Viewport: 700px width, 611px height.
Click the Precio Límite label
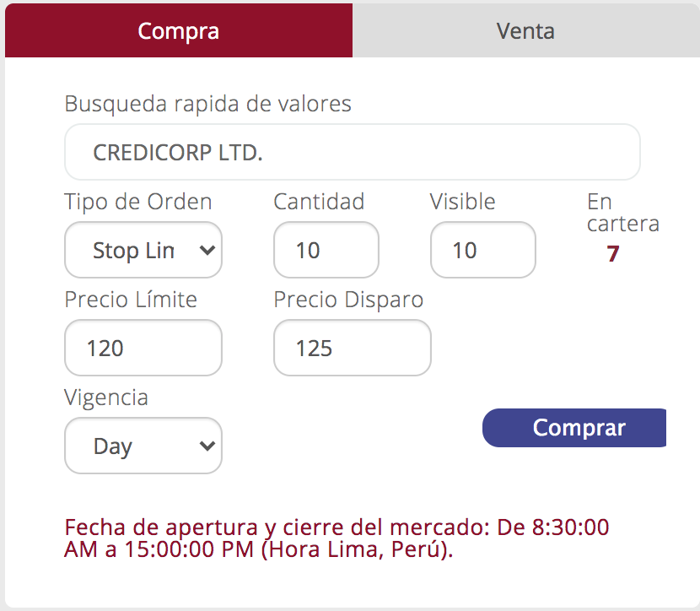131,300
